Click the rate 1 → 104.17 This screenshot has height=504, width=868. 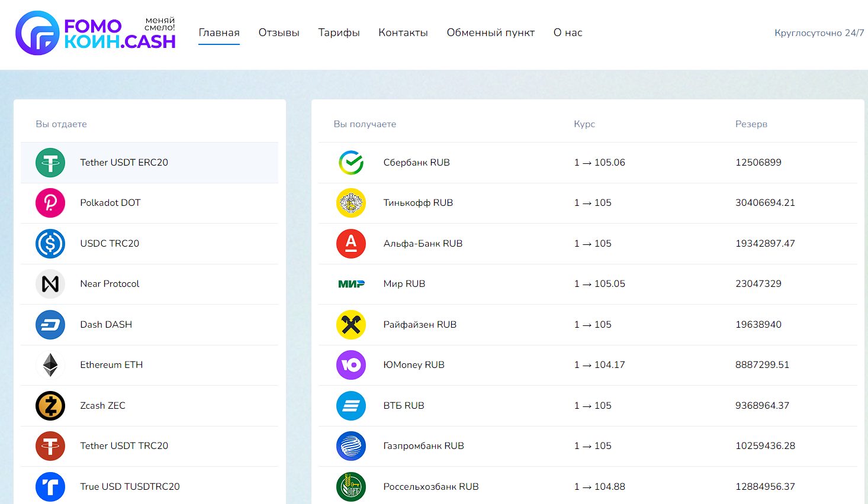(599, 365)
